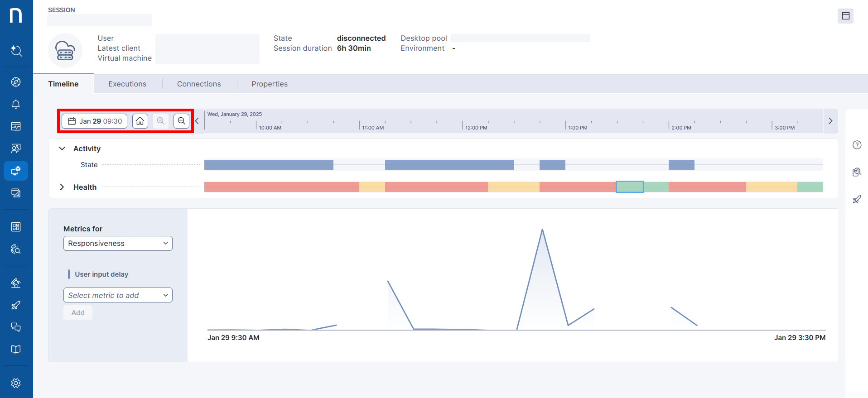This screenshot has height=398, width=868.
Task: Open the Select metric to add dropdown
Action: point(118,295)
